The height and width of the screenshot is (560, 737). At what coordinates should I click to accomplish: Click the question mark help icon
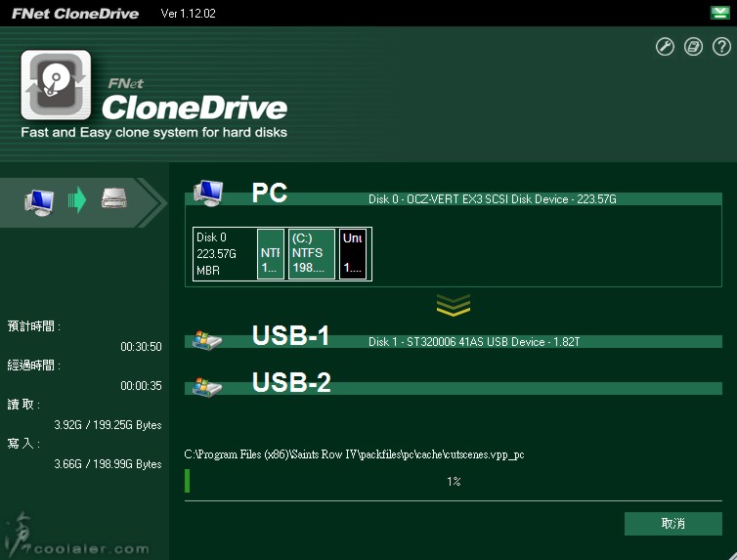pyautogui.click(x=721, y=47)
